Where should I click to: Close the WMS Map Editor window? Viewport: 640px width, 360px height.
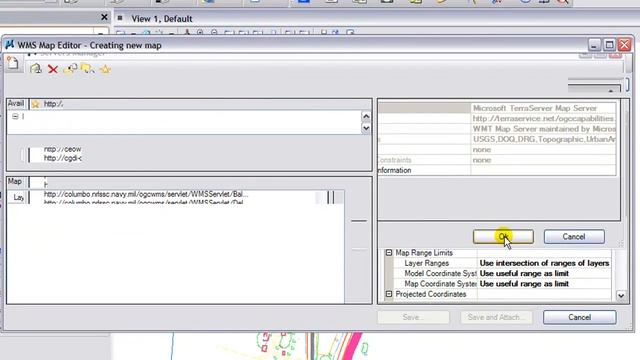(x=624, y=44)
